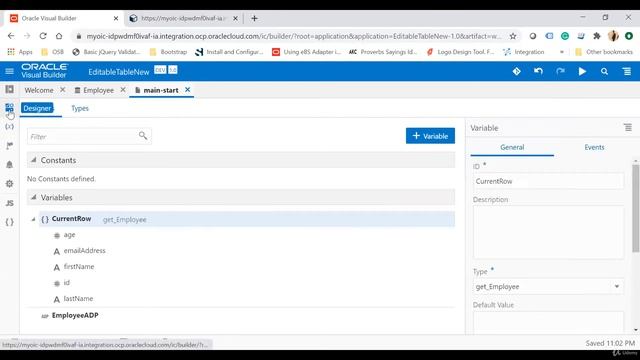Click the Filter input field
640x360 pixels.
tap(84, 136)
